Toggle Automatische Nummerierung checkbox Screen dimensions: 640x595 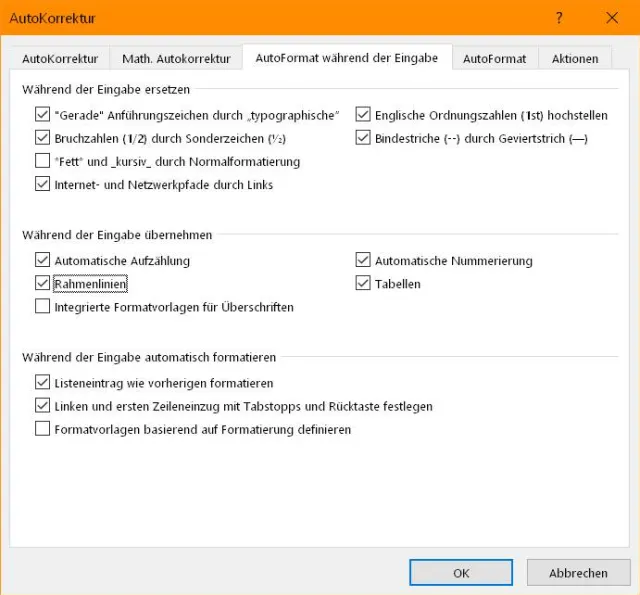[363, 261]
